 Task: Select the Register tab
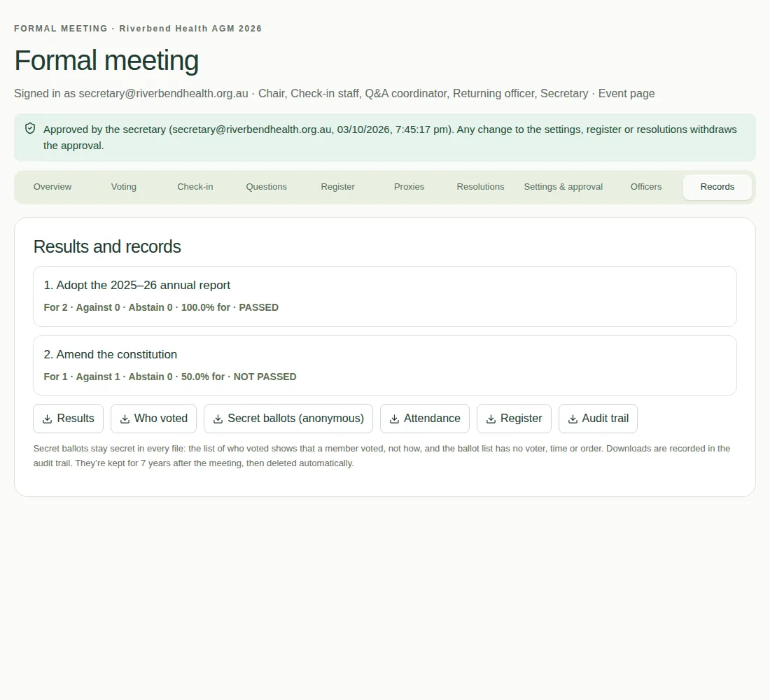pos(338,187)
